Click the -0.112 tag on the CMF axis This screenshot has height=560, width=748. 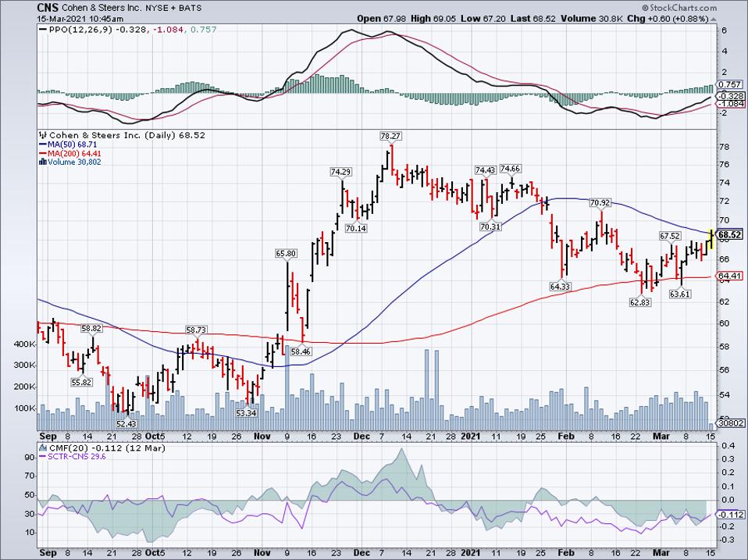(730, 514)
